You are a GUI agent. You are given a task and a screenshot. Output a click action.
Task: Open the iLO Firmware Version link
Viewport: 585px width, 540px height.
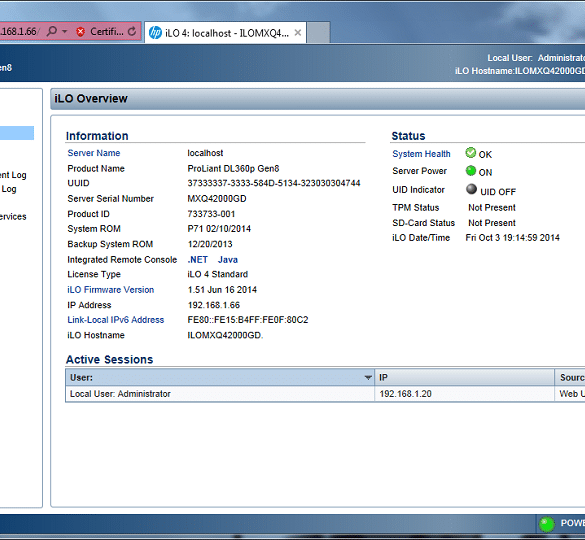(110, 290)
